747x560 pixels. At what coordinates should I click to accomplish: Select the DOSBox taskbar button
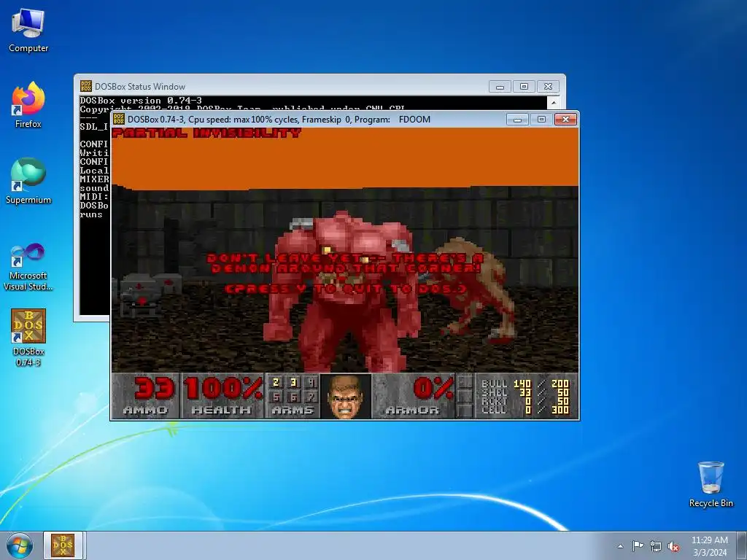click(x=63, y=545)
